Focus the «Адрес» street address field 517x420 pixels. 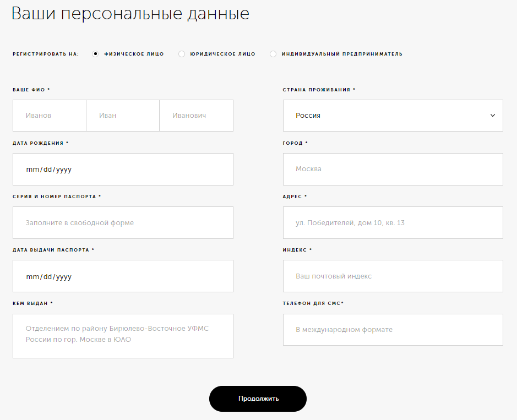point(393,222)
